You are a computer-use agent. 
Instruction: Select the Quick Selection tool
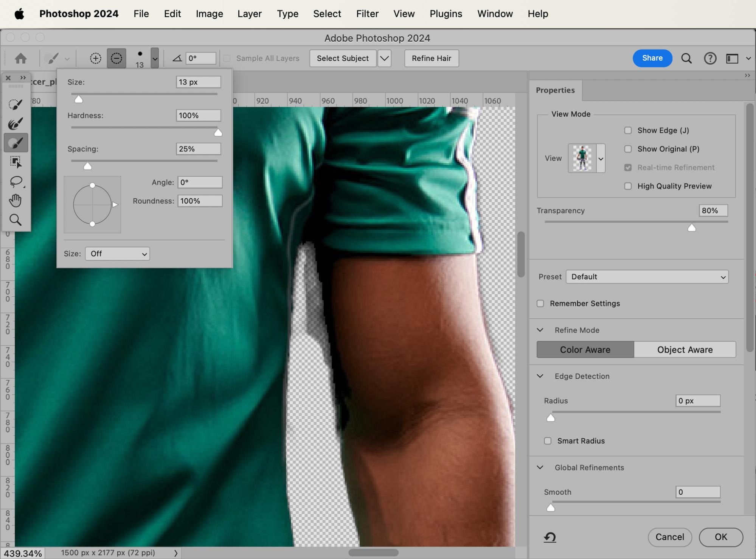click(x=16, y=104)
